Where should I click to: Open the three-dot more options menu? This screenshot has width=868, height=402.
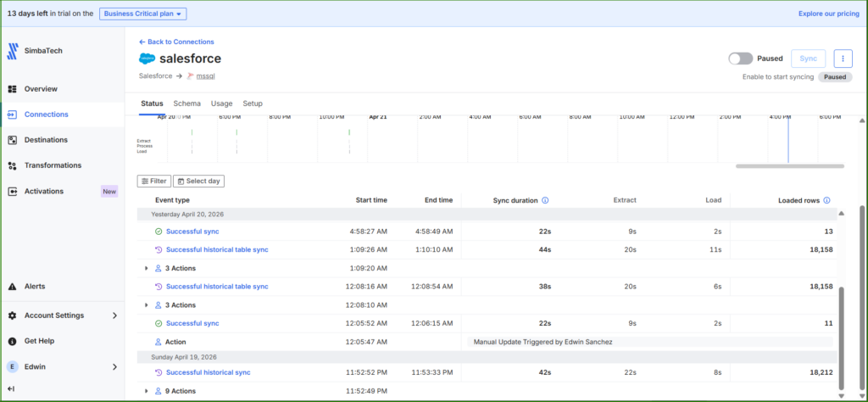click(843, 59)
